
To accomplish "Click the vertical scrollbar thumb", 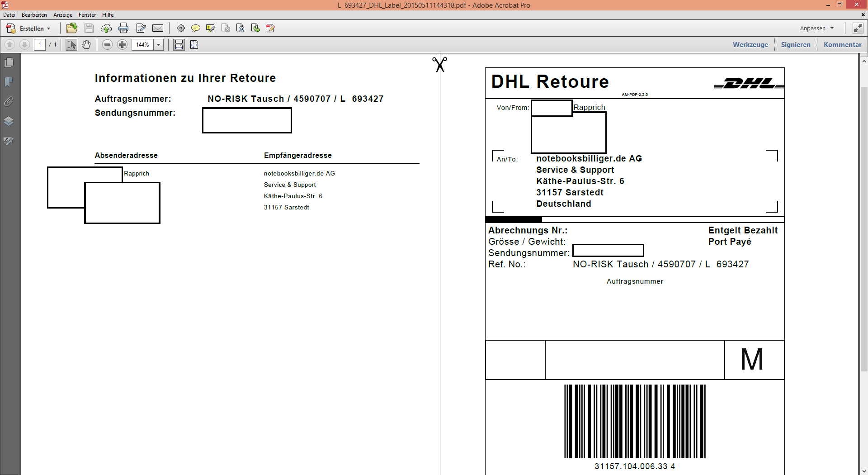I will coord(864,228).
